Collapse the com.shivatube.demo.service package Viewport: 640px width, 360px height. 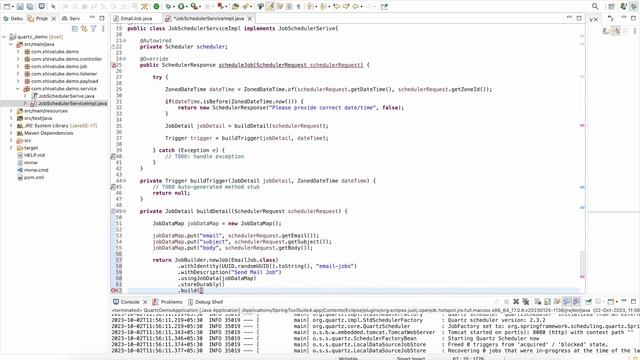click(x=18, y=89)
